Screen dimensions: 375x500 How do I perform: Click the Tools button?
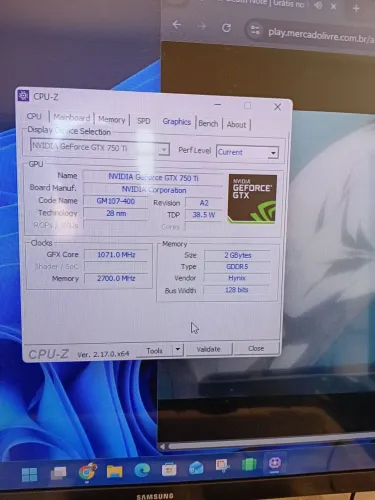tap(154, 351)
